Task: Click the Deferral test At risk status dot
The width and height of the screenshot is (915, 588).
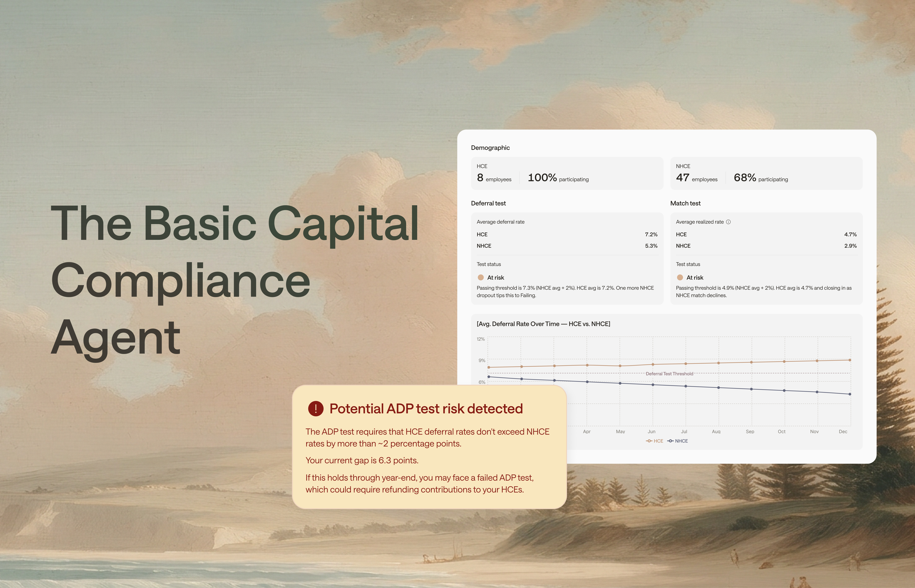Action: [481, 278]
